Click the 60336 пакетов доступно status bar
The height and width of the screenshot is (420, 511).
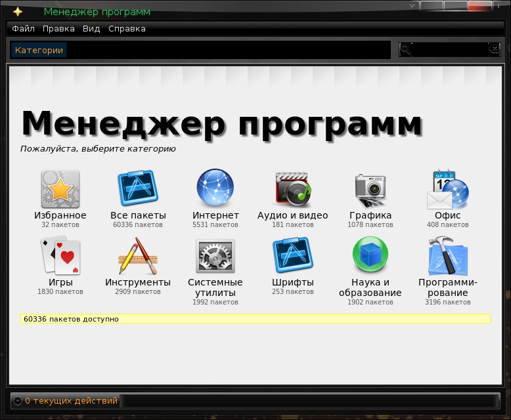[x=255, y=319]
